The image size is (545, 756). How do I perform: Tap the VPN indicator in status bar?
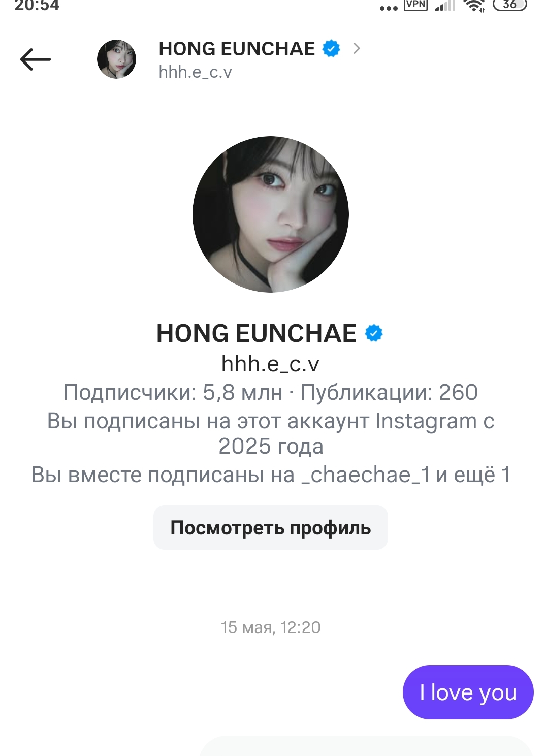(415, 5)
